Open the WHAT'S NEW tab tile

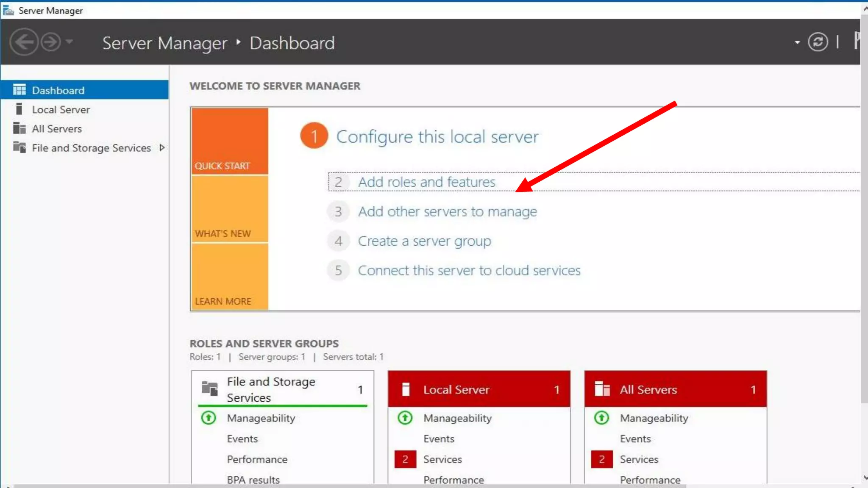click(x=229, y=209)
